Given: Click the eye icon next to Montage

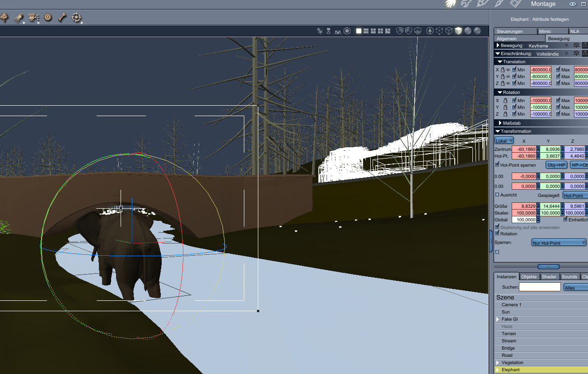Looking at the screenshot, I should (573, 4).
